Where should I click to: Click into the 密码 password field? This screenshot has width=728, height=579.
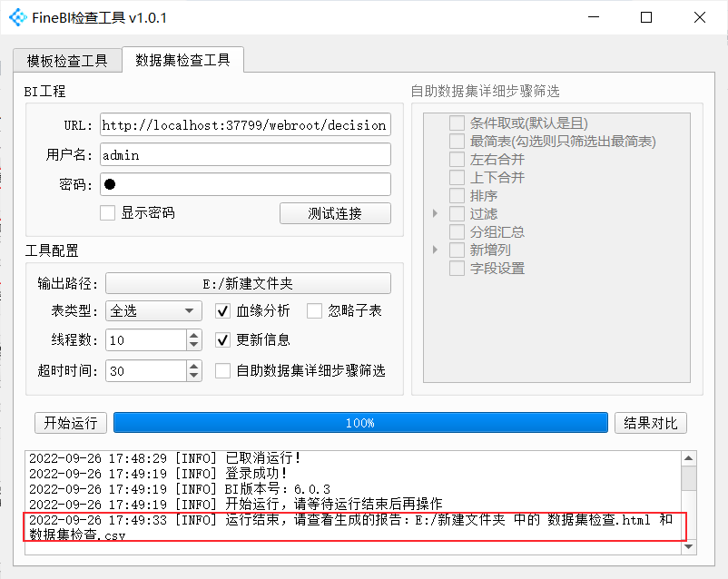pos(245,184)
